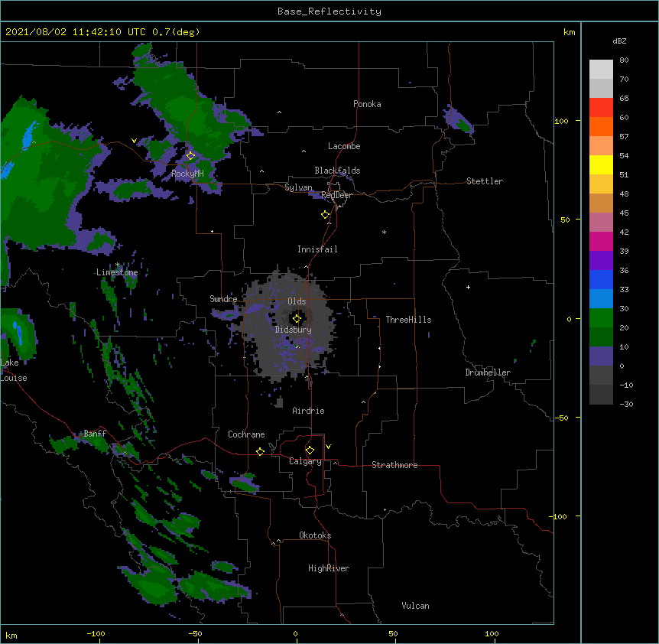Click the orange 57-60 dBZ legend swatch
The width and height of the screenshot is (659, 644).
click(x=601, y=126)
